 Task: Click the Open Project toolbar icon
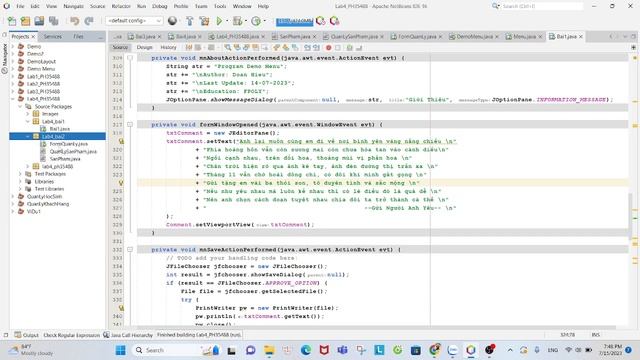point(39,21)
